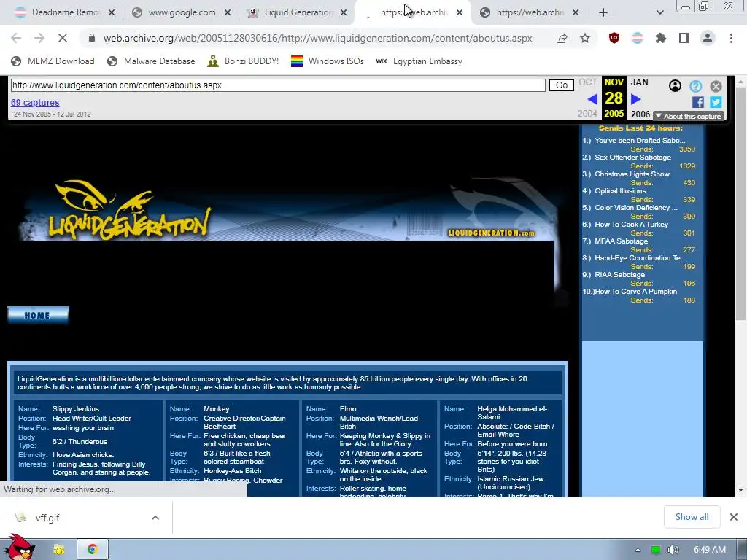747x560 pixels.
Task: Open the Wayback help question icon
Action: (x=695, y=86)
